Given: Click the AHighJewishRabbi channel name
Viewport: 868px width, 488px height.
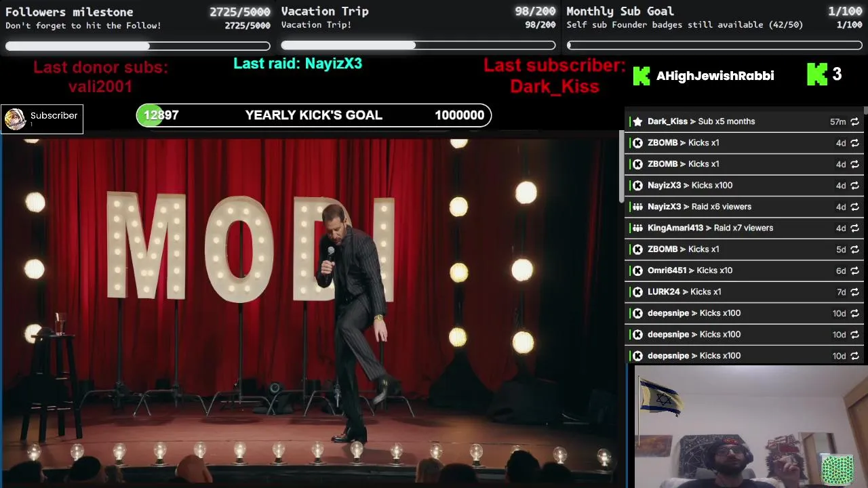Looking at the screenshot, I should 715,76.
